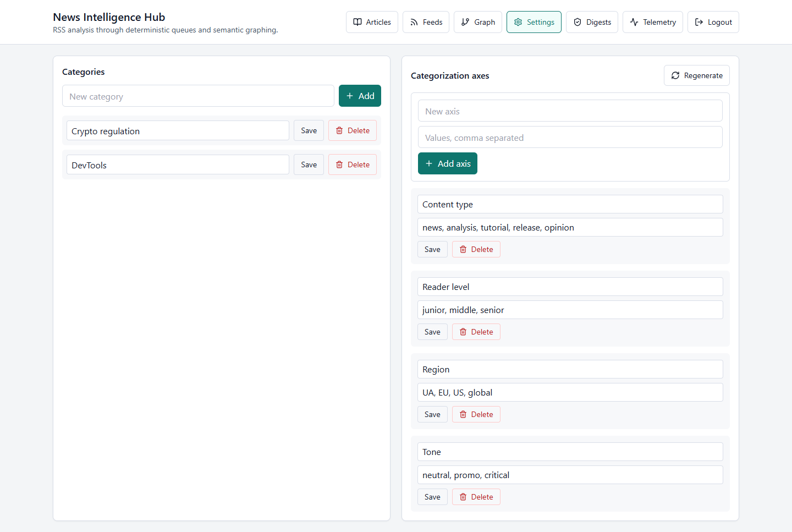
Task: Save the Reader level axis
Action: 432,332
